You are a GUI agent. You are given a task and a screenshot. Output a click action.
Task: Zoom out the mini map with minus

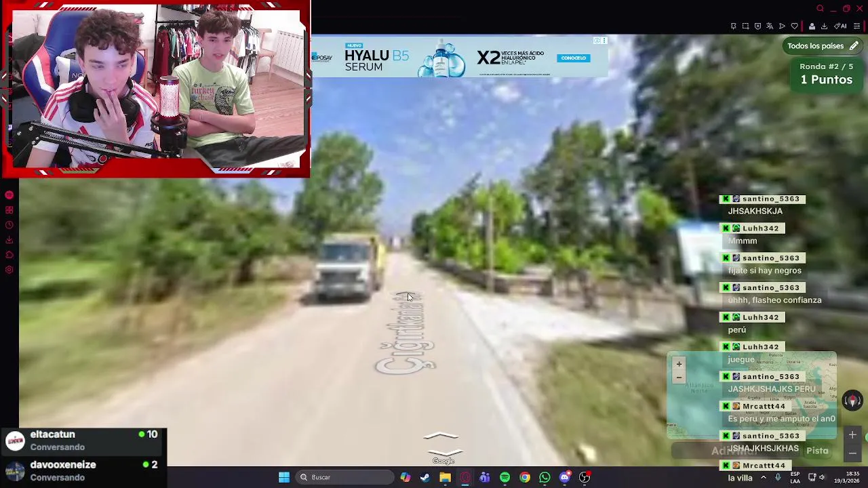(679, 378)
